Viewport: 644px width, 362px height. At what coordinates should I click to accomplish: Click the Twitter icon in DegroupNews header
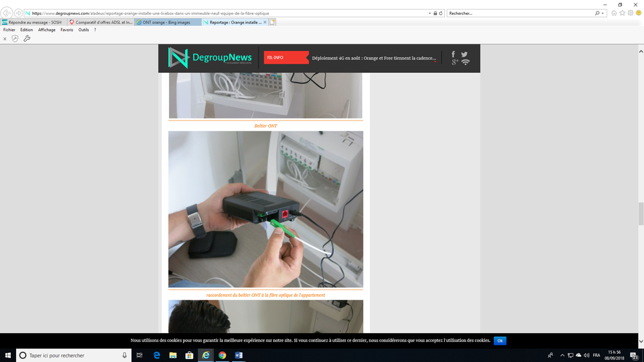[464, 55]
